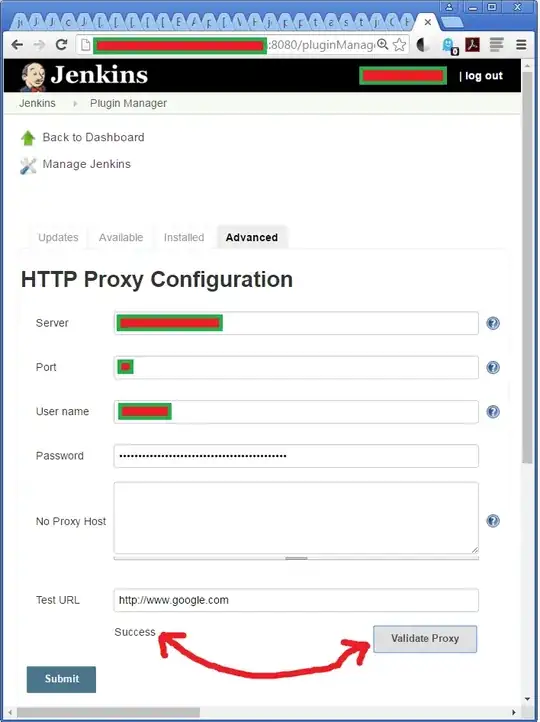Click the Success validation message
540x722 pixels.
click(x=135, y=632)
